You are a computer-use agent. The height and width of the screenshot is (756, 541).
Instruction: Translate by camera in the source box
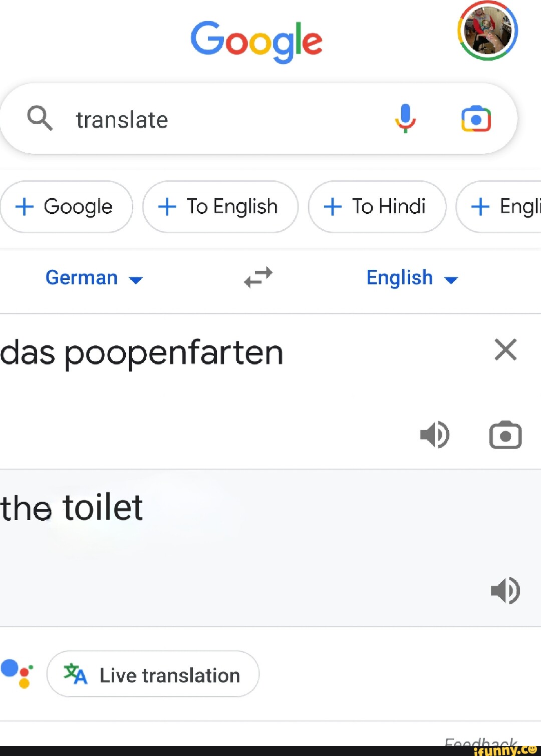tap(505, 435)
